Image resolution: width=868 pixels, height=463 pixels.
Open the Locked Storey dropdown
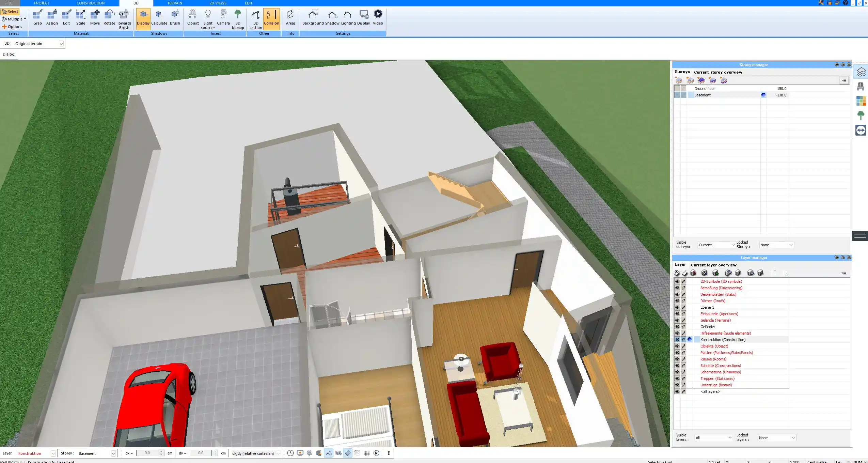point(776,245)
